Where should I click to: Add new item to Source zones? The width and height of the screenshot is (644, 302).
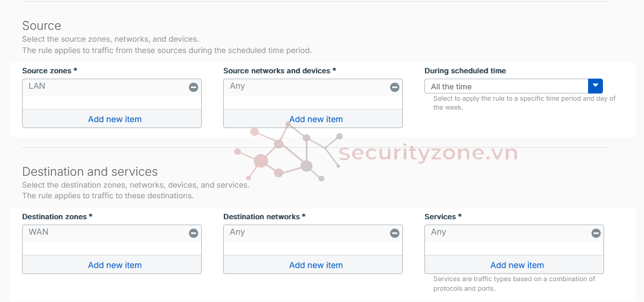coord(115,119)
